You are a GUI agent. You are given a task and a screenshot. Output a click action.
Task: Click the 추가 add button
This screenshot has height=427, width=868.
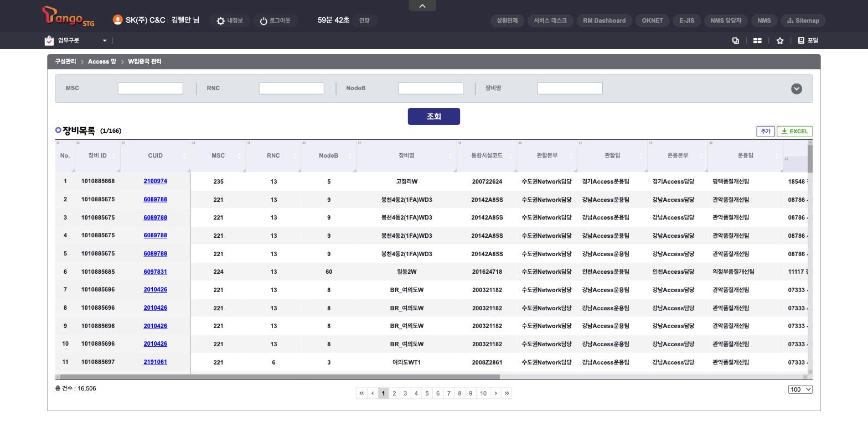pos(766,131)
